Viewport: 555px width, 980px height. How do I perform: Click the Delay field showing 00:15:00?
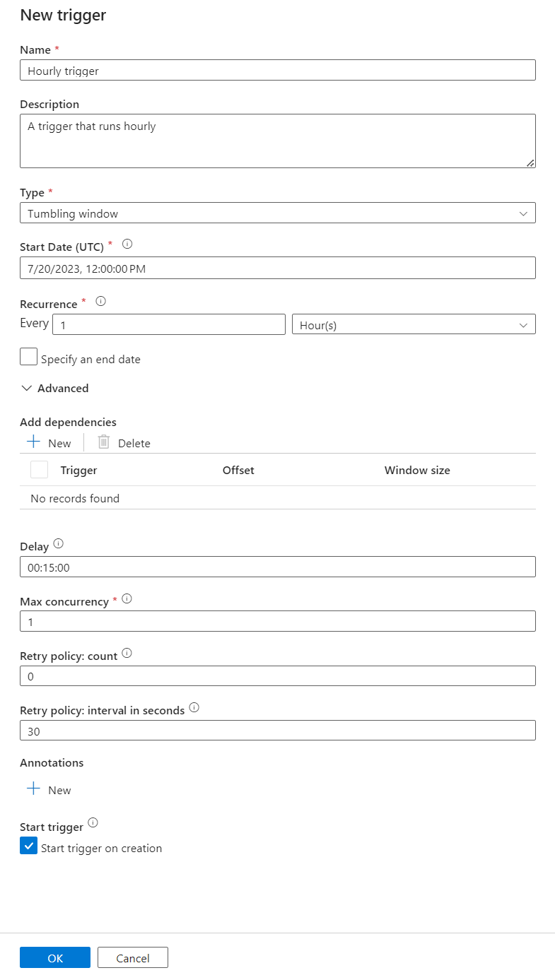(x=277, y=567)
